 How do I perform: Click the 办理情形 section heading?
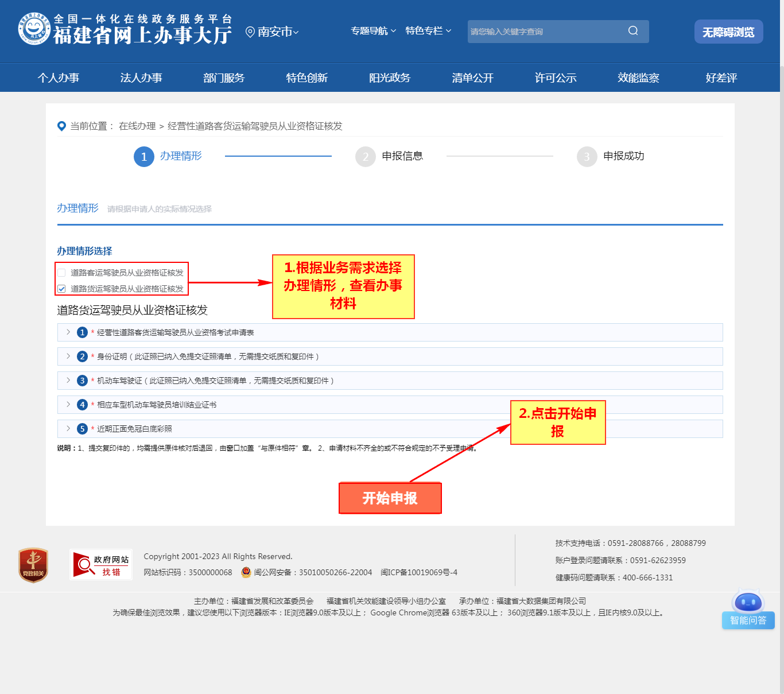coord(77,208)
